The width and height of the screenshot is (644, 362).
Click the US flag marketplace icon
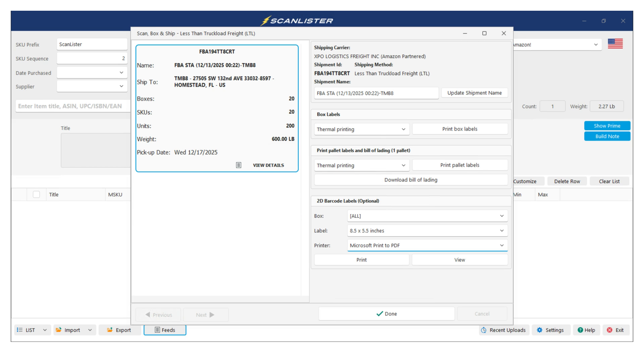(x=615, y=44)
